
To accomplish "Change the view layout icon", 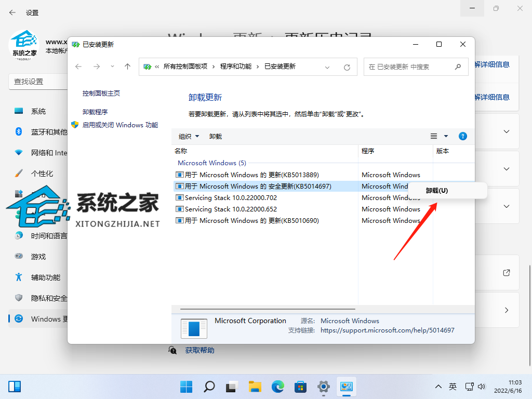I will pyautogui.click(x=434, y=136).
